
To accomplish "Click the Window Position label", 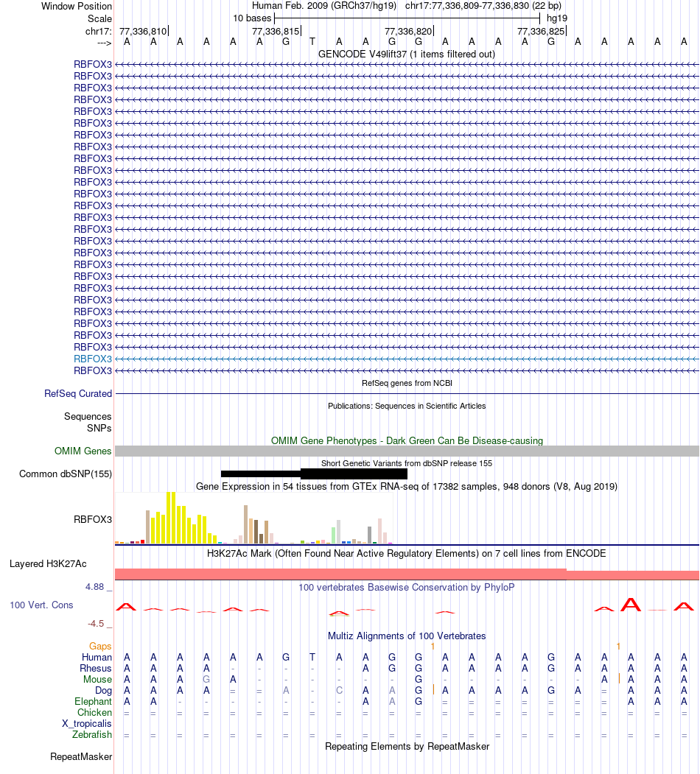I will (77, 6).
